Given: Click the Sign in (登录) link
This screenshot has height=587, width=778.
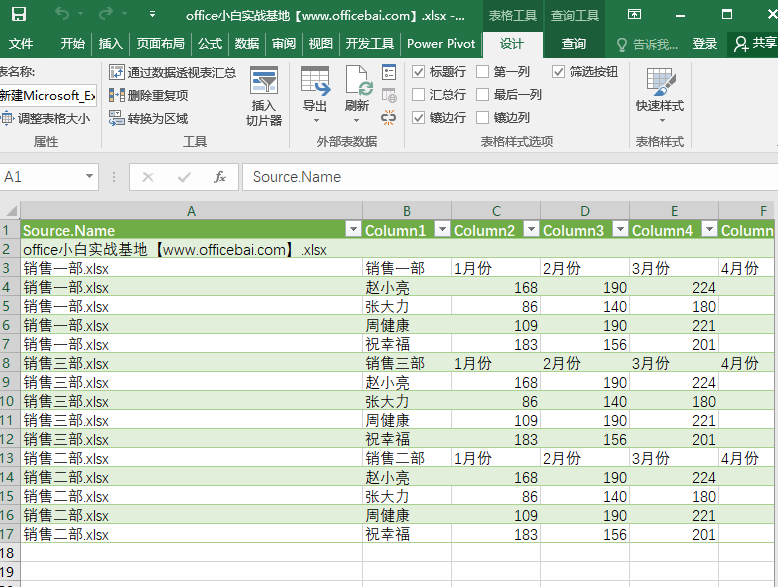Looking at the screenshot, I should click(705, 44).
